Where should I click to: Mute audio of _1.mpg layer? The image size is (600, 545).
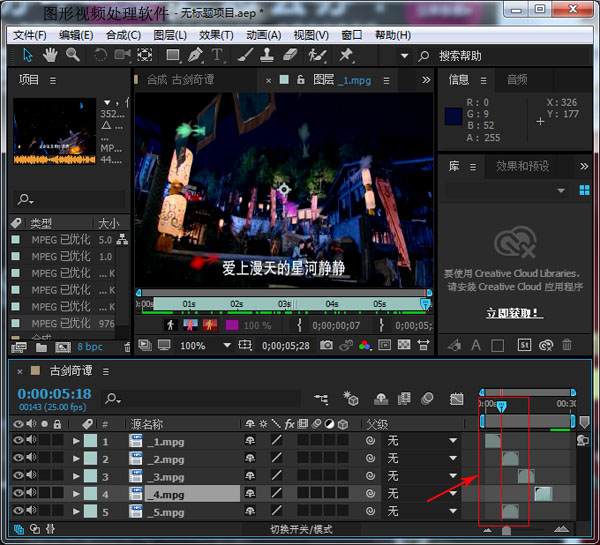click(x=31, y=440)
